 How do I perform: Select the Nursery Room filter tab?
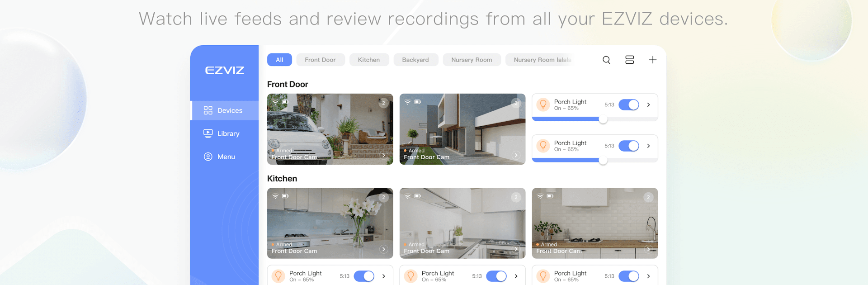[472, 60]
